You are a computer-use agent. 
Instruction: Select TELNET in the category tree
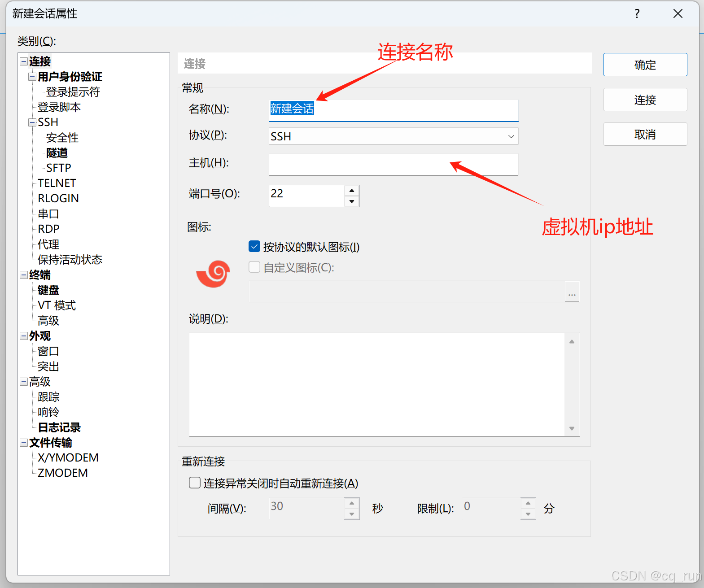57,183
